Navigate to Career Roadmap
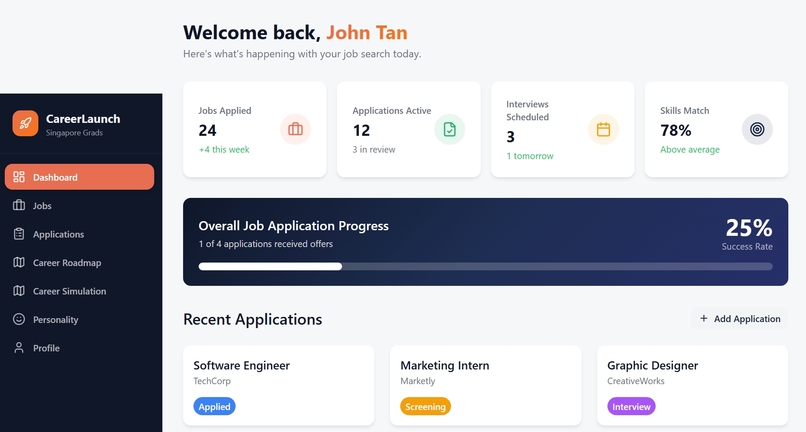The width and height of the screenshot is (806, 432). (x=79, y=262)
